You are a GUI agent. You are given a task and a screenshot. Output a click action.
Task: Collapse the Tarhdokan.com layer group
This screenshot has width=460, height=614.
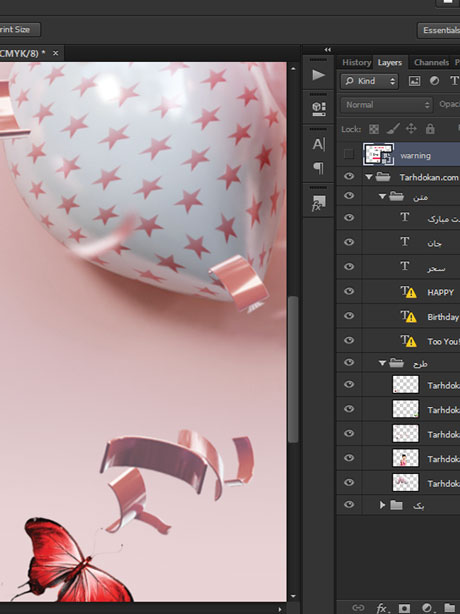point(368,177)
